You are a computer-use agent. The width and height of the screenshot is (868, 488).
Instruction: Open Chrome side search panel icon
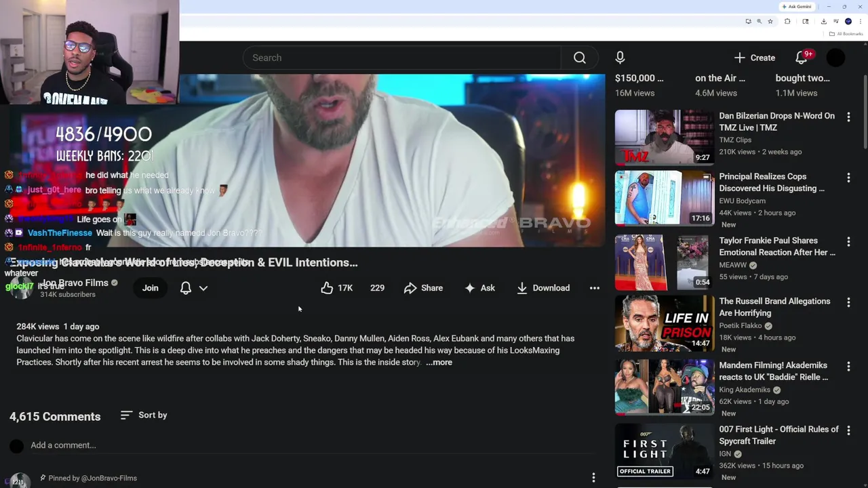click(806, 22)
